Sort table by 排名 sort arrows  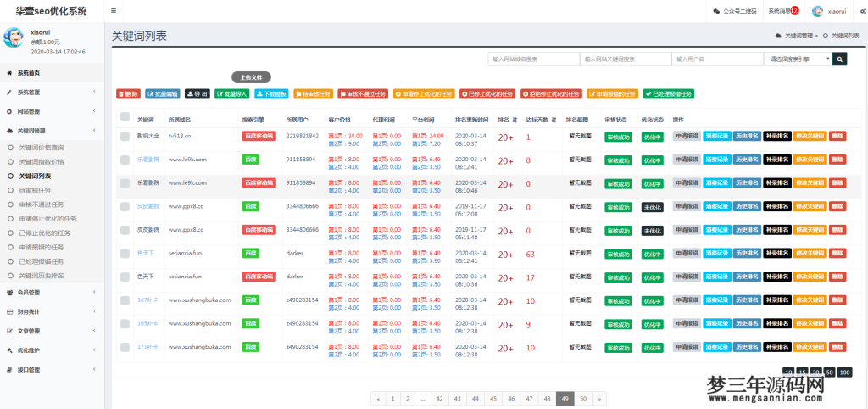click(515, 120)
